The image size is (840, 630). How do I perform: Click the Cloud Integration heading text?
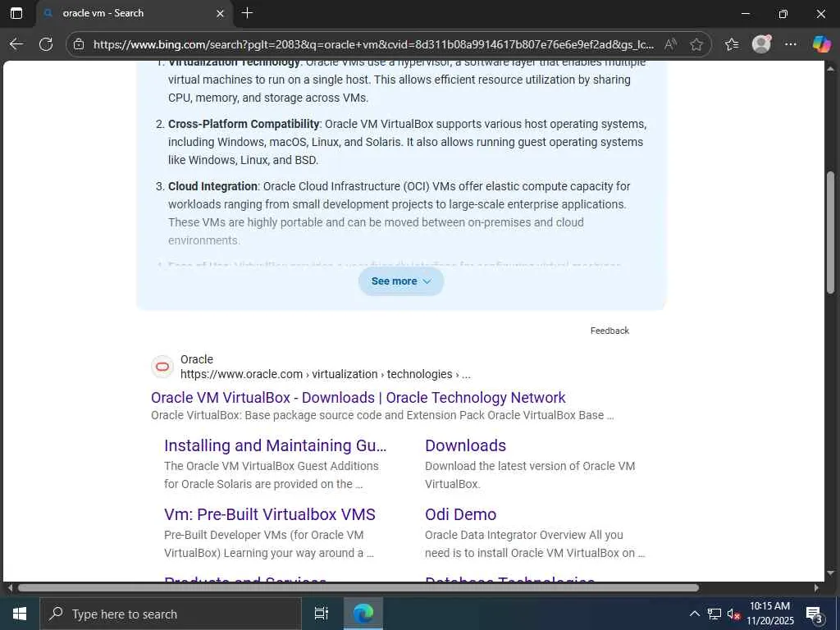click(212, 186)
